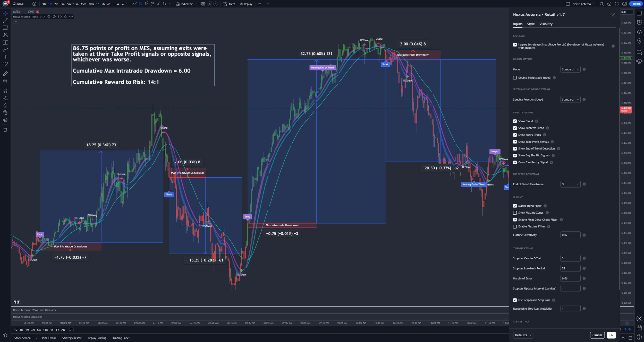Open the object tree layers panel
This screenshot has width=644, height=342.
click(639, 32)
